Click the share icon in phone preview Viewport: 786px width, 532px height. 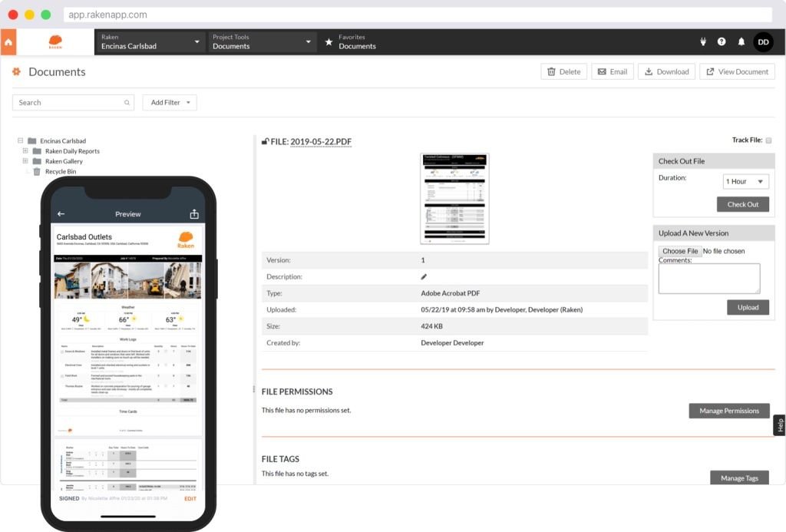(x=194, y=214)
